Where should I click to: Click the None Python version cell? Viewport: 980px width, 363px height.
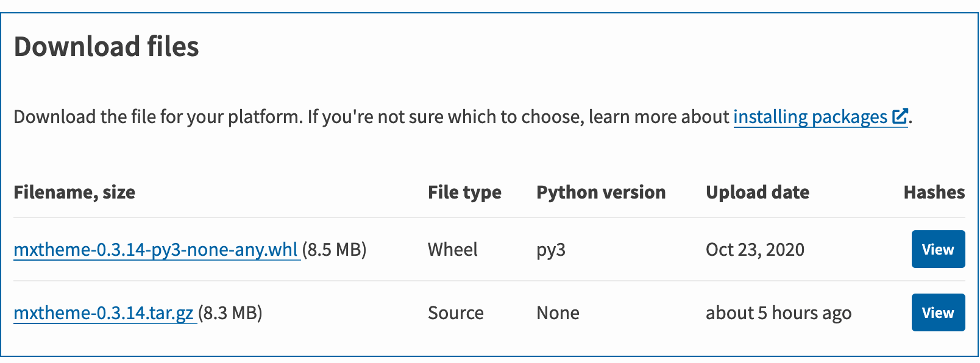click(x=558, y=313)
